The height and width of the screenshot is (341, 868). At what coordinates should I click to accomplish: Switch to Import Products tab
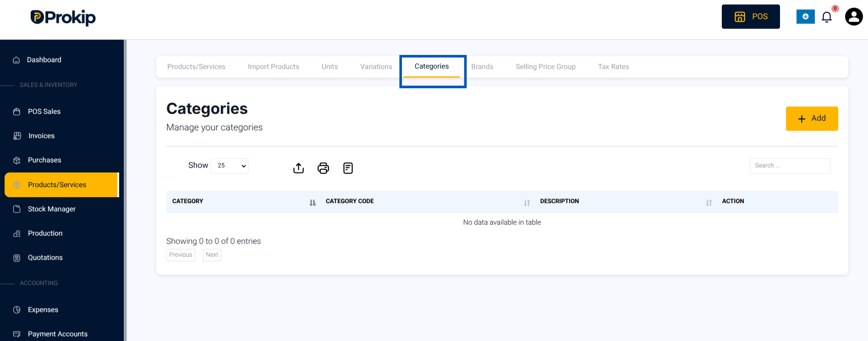coord(274,67)
